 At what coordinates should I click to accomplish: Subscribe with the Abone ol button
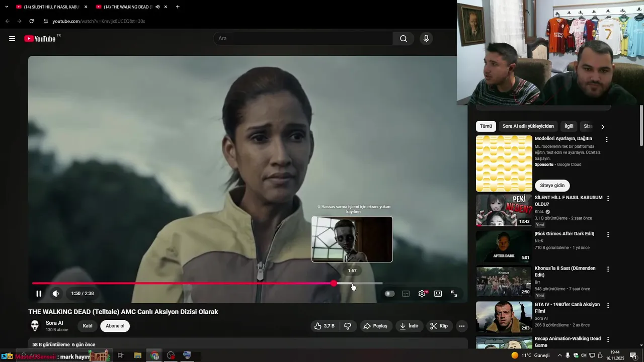(115, 326)
